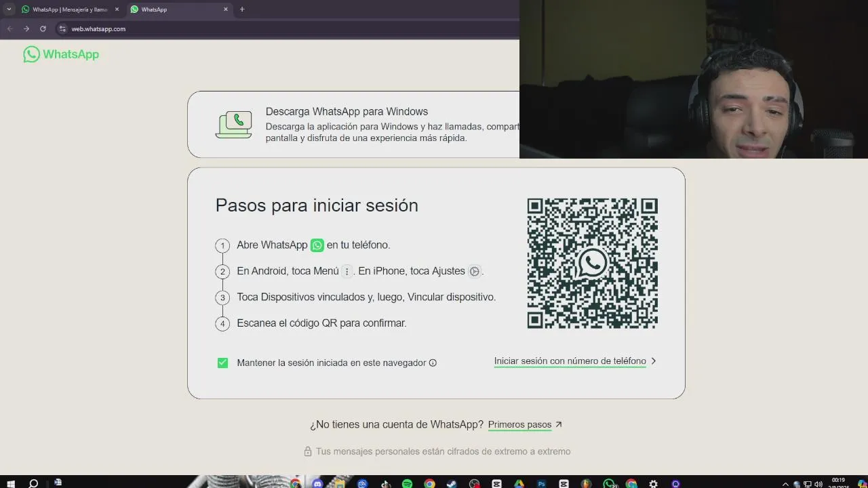Close the WhatsApp Mensajería tab
The height and width of the screenshot is (488, 868).
point(117,9)
